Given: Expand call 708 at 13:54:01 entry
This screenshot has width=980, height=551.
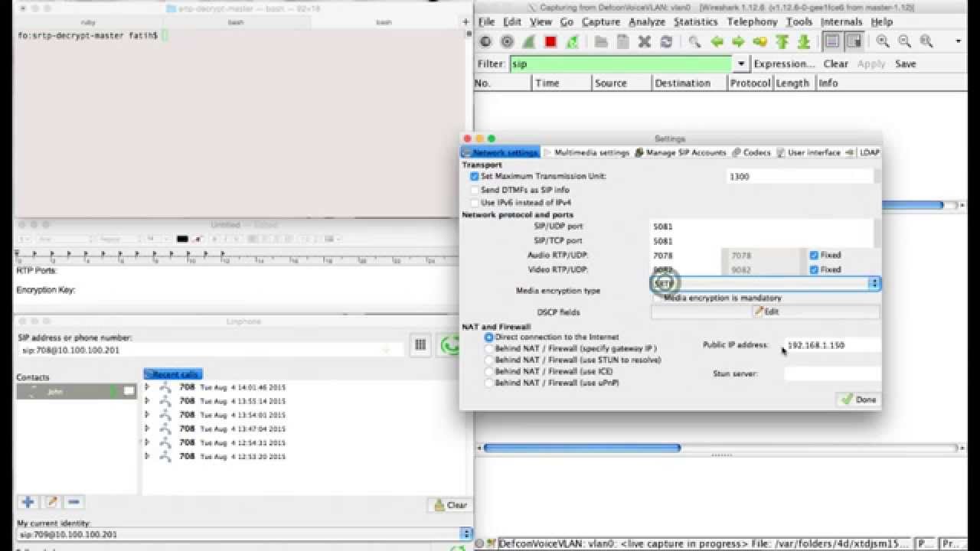Looking at the screenshot, I should click(147, 415).
